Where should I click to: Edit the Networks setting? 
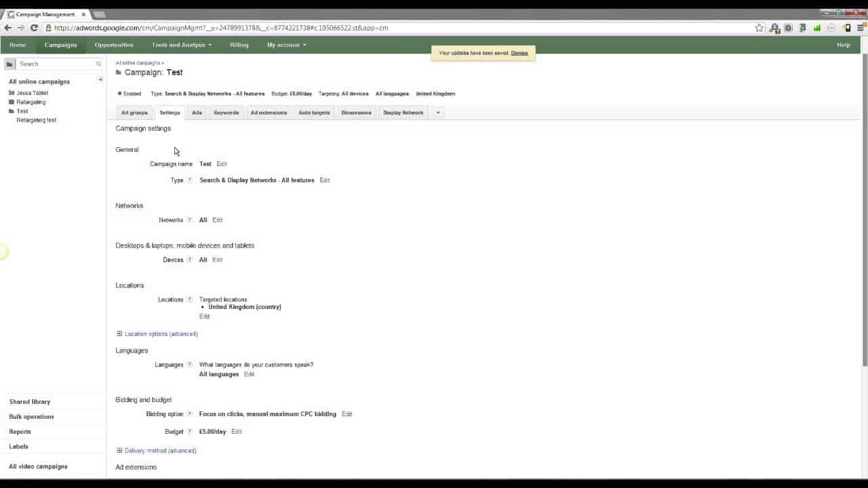click(x=218, y=220)
